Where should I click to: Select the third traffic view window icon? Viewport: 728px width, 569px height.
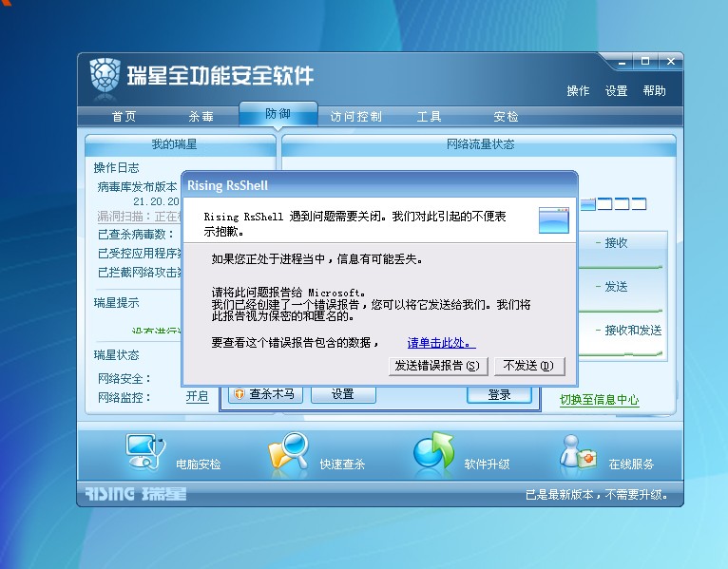622,203
